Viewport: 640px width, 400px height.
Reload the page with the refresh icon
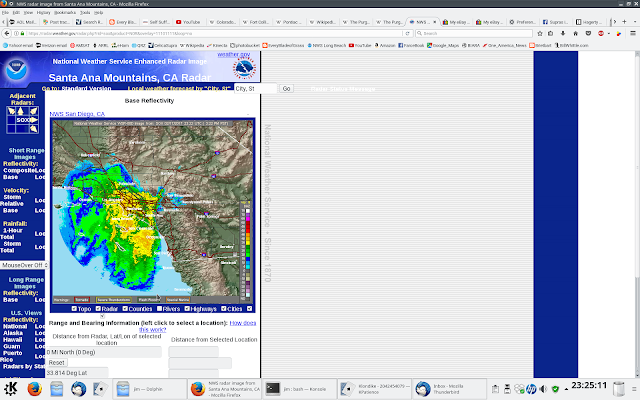click(407, 33)
